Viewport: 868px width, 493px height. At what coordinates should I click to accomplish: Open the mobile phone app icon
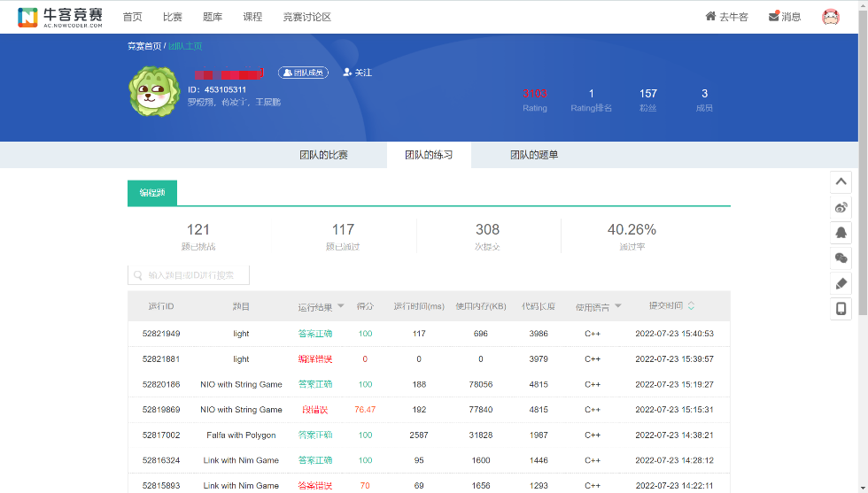click(x=841, y=309)
